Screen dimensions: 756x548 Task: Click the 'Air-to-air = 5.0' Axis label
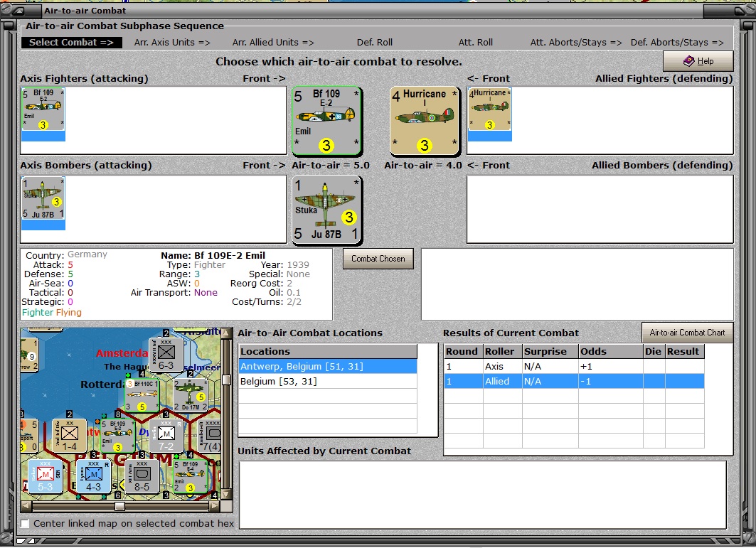pyautogui.click(x=331, y=166)
